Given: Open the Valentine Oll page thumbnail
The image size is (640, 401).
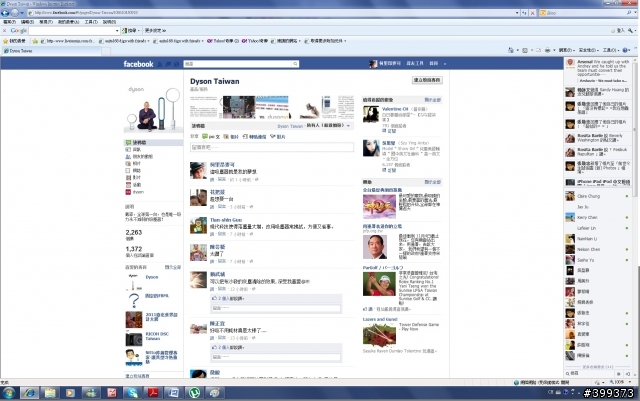Looking at the screenshot, I should (x=371, y=114).
